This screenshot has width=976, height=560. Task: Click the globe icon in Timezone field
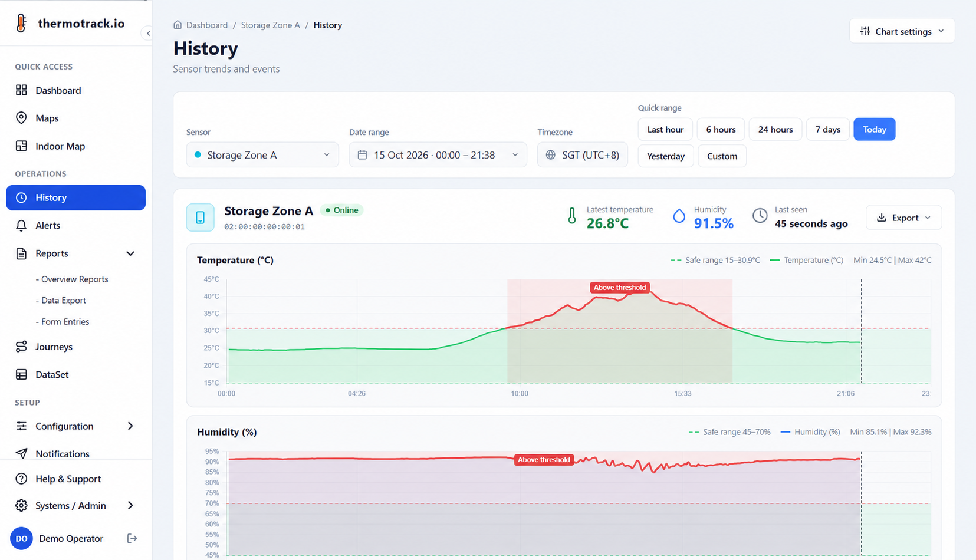550,155
